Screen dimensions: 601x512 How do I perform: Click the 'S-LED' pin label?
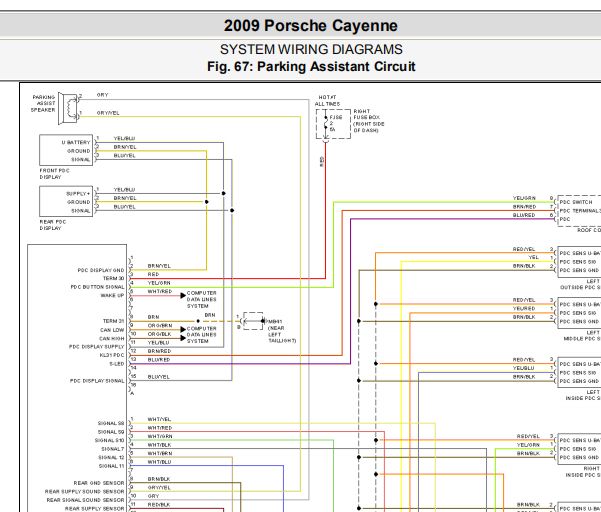[117, 364]
